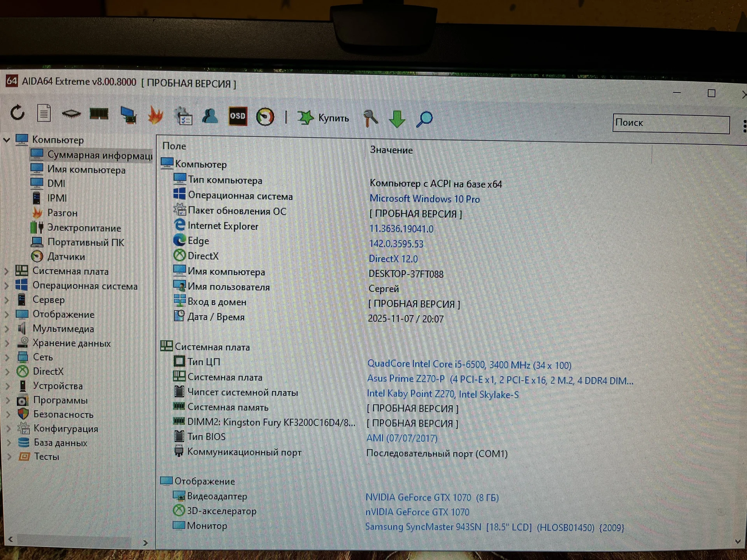Image resolution: width=747 pixels, height=560 pixels.
Task: Click the Поле column header
Action: point(174,146)
